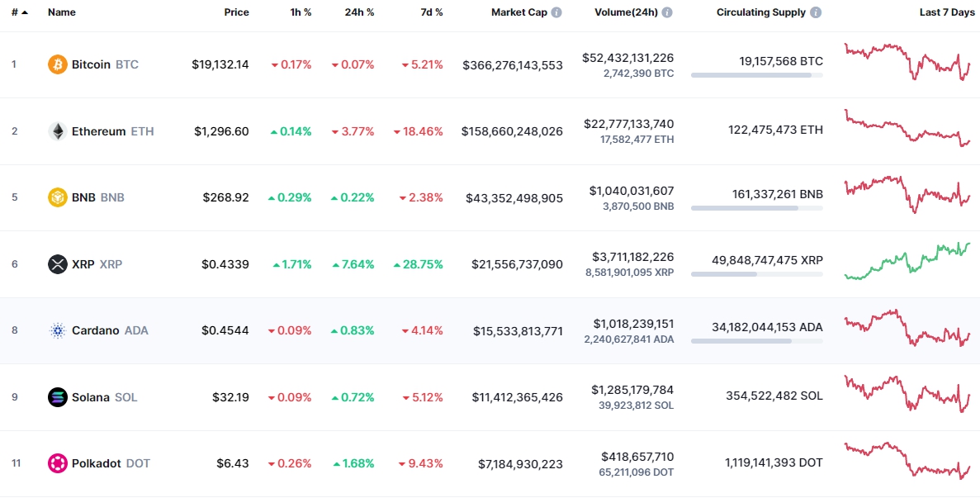The height and width of the screenshot is (498, 980).
Task: Open the BNB coin page link
Action: (98, 197)
